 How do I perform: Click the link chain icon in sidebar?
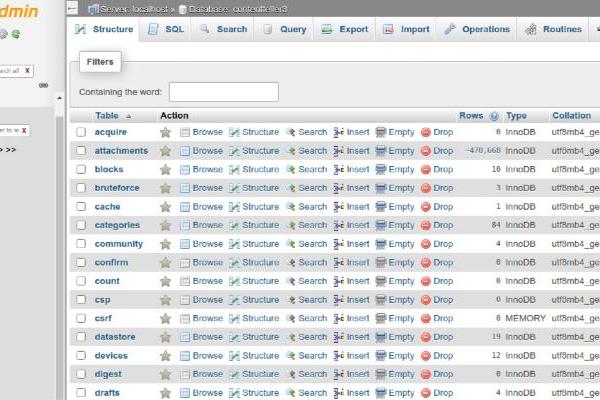pyautogui.click(x=43, y=85)
